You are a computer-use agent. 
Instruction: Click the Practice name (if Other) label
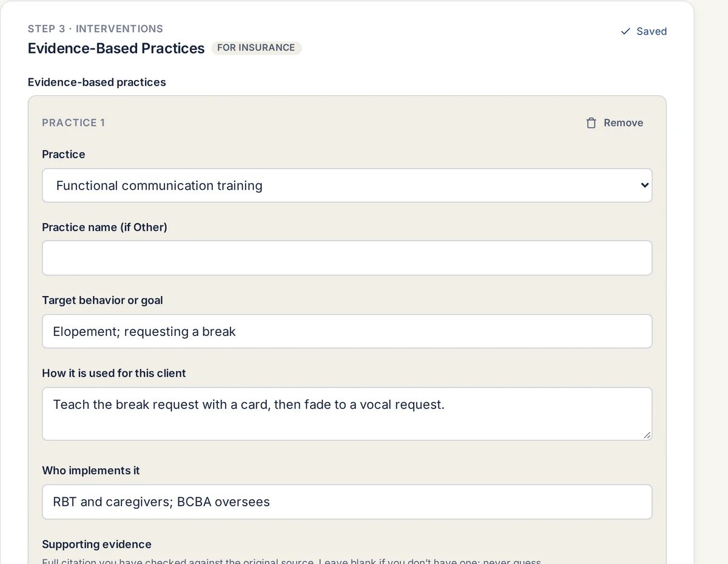[104, 227]
